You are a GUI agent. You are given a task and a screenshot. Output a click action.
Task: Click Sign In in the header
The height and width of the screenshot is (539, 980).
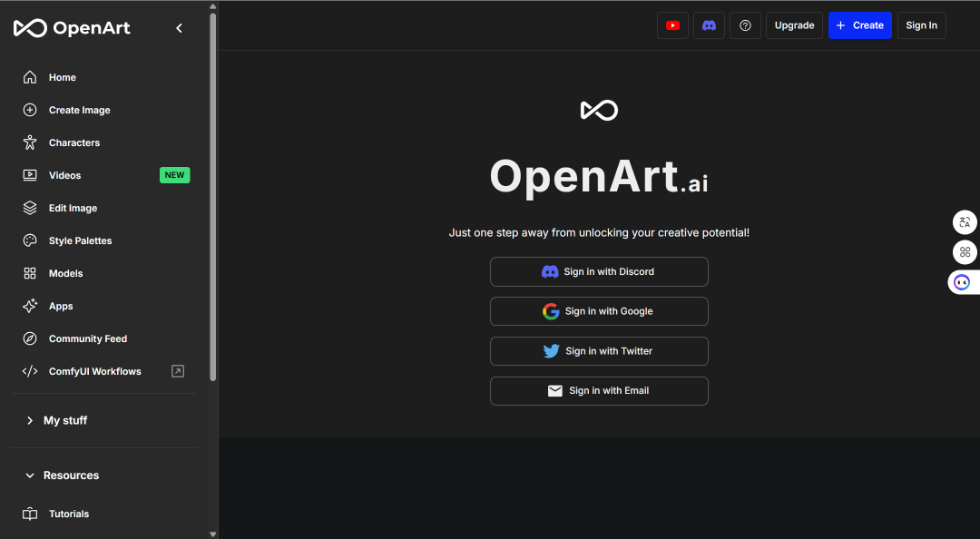pos(921,25)
